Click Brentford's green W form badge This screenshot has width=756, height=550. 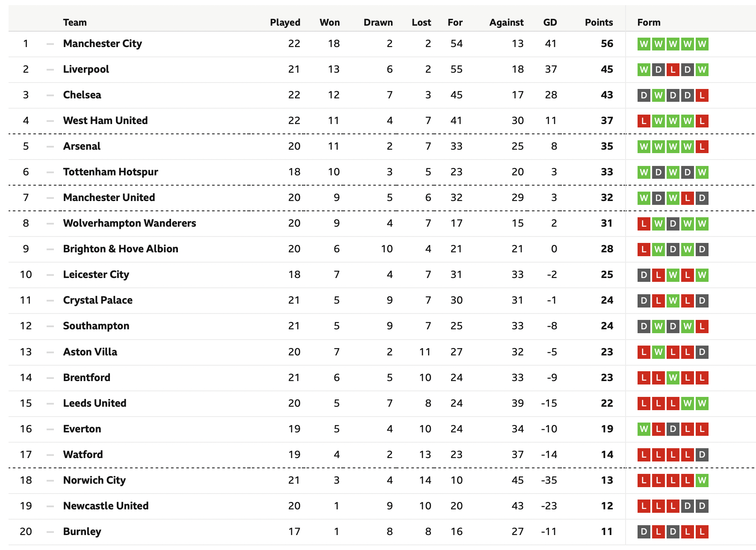pos(673,378)
